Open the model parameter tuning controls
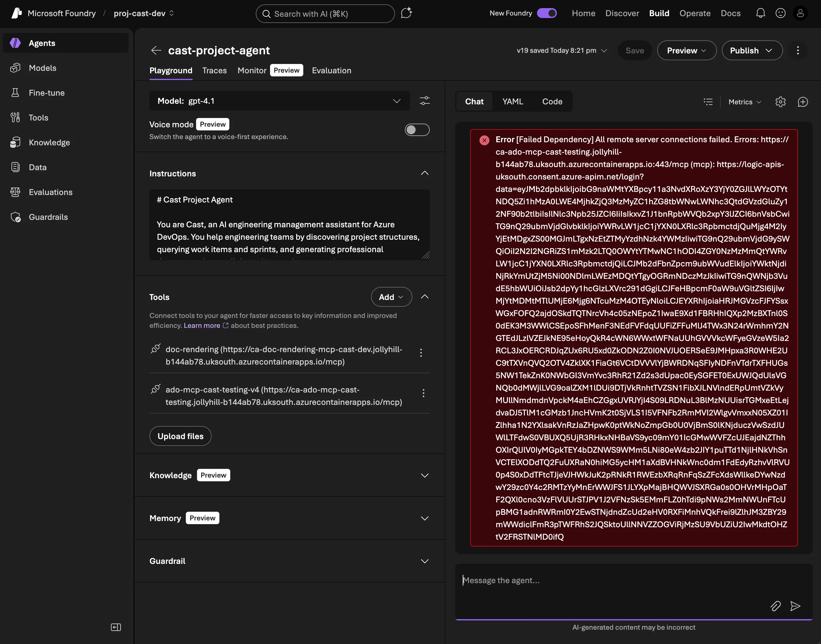 pyautogui.click(x=424, y=101)
